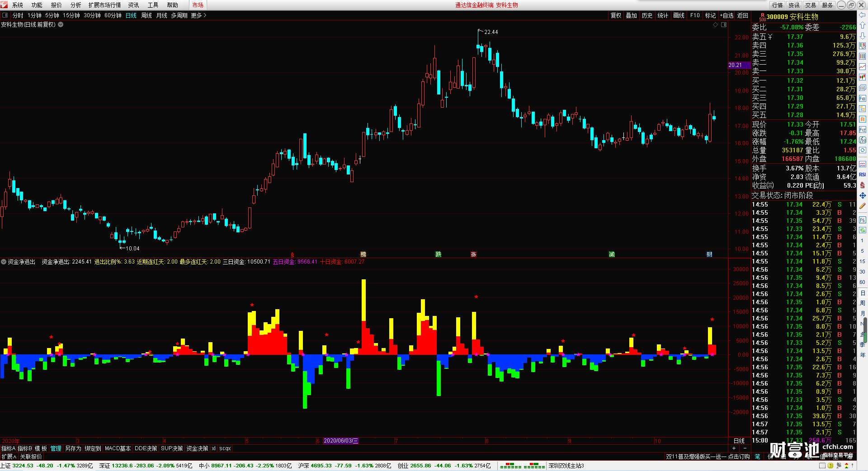
Task: Click the blue up arrow in right sidebar
Action: coord(863,25)
